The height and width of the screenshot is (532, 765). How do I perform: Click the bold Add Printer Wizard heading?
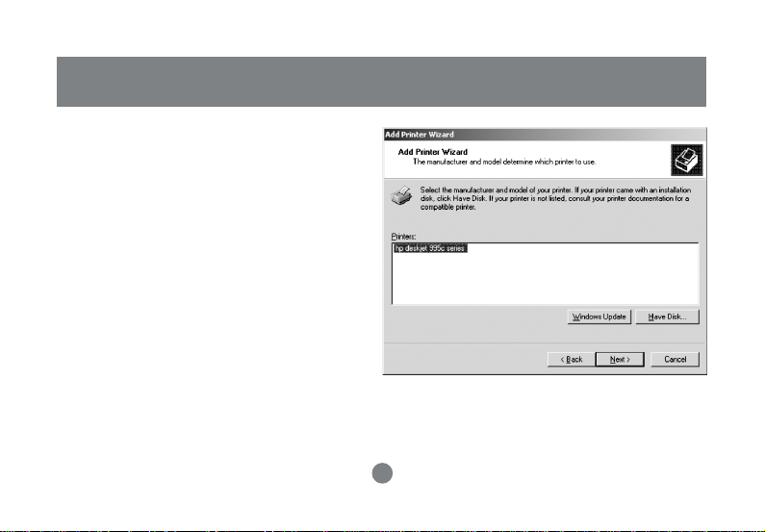point(433,152)
